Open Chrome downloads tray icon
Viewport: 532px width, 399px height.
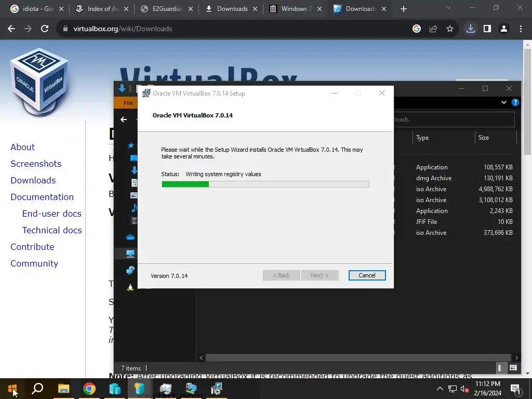(x=470, y=29)
